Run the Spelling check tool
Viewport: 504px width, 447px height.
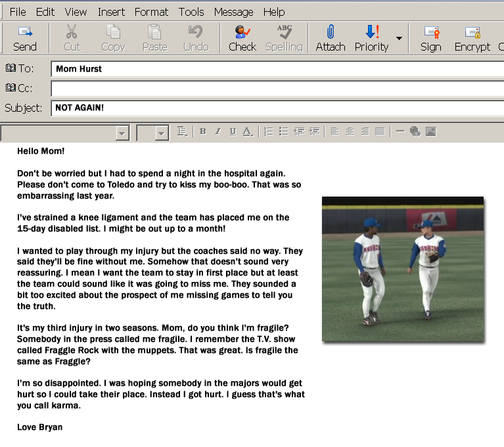(284, 39)
